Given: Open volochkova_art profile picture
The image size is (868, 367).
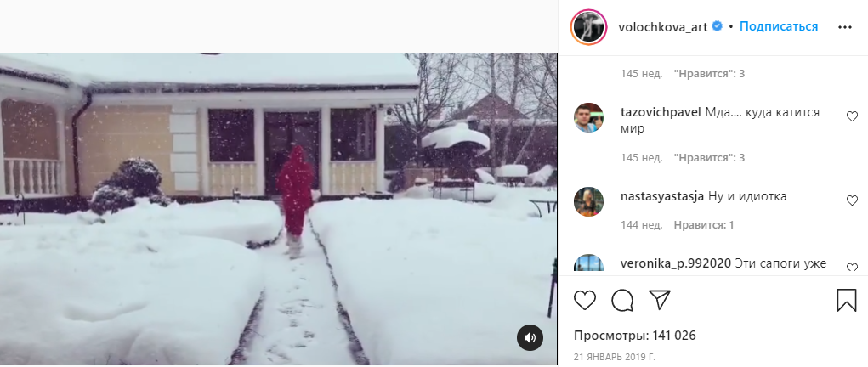Looking at the screenshot, I should (x=589, y=26).
